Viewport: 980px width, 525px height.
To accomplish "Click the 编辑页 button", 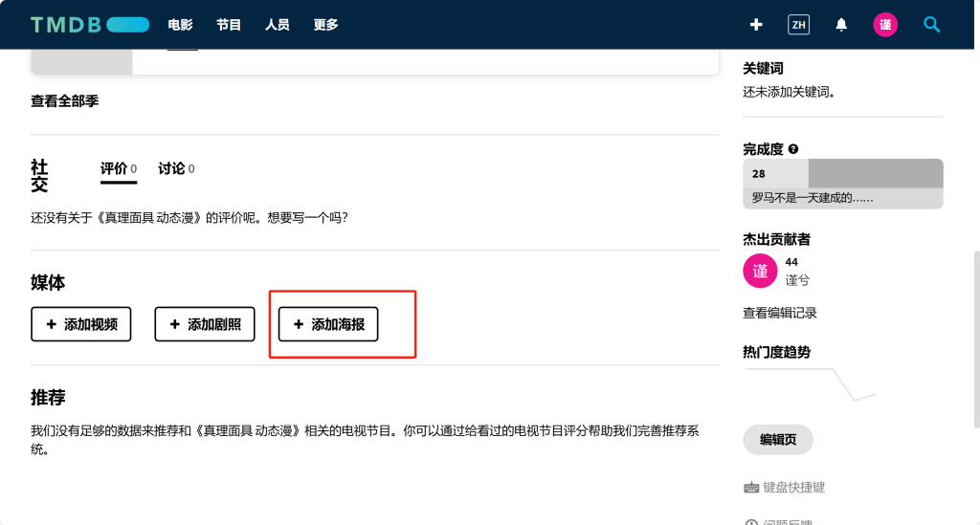I will pyautogui.click(x=778, y=439).
